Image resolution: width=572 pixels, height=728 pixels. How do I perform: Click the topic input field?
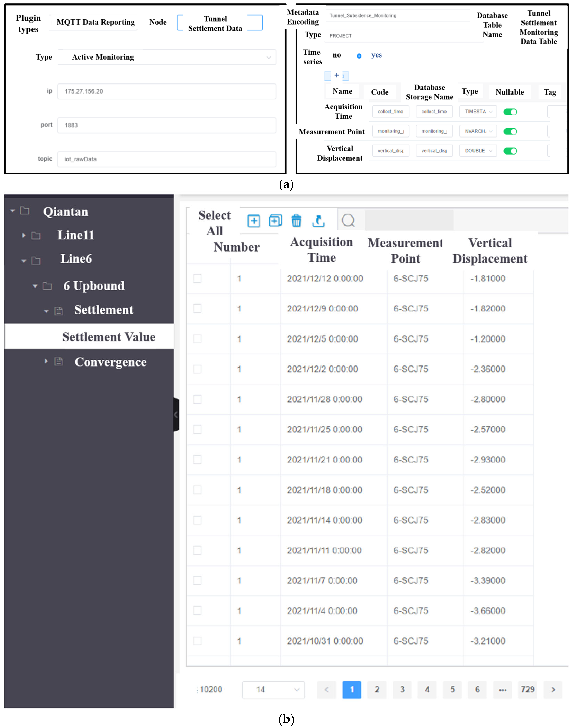pyautogui.click(x=167, y=159)
